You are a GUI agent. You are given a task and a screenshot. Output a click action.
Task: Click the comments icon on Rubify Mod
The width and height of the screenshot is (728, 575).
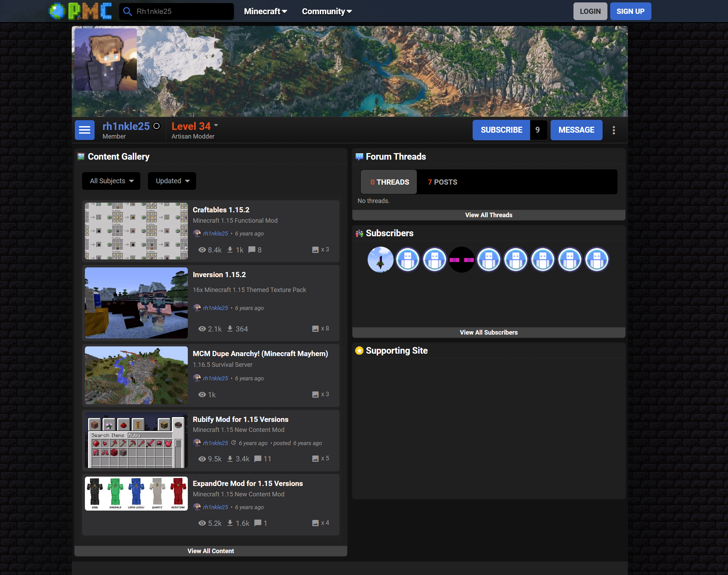(258, 459)
